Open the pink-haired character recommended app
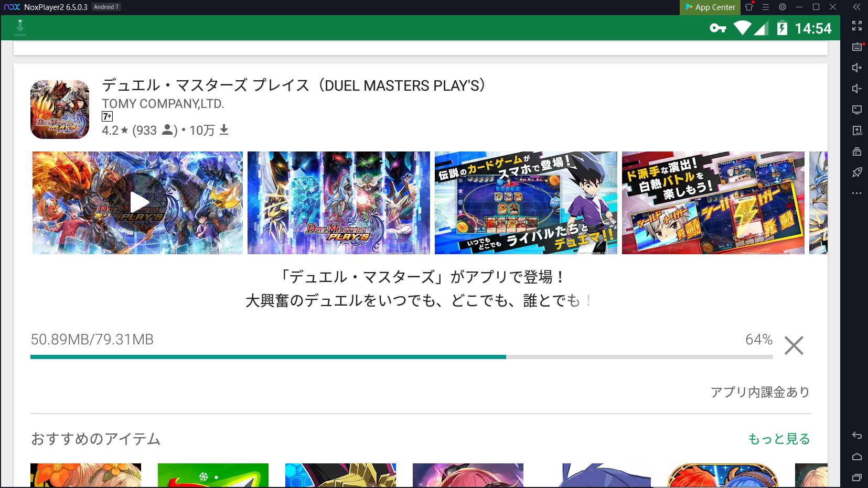The height and width of the screenshot is (488, 868). click(x=468, y=475)
